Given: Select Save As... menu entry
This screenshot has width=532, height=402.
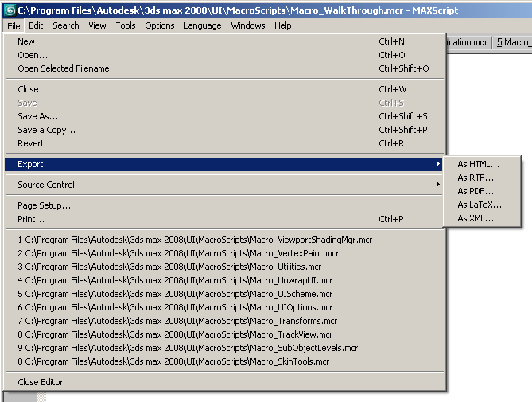Looking at the screenshot, I should [224, 116].
